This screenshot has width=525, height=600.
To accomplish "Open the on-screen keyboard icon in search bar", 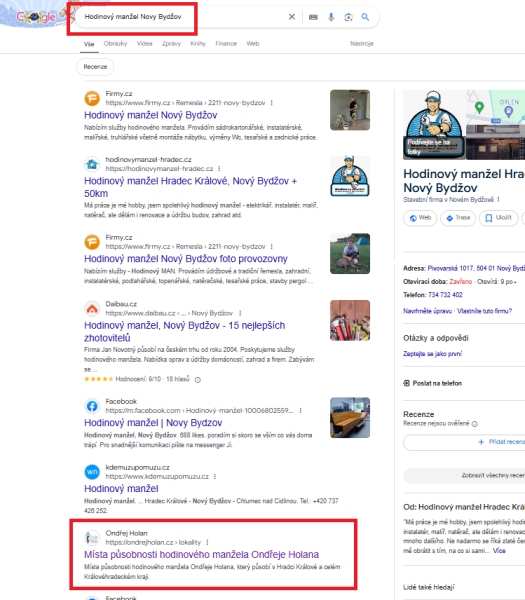I will click(313, 17).
